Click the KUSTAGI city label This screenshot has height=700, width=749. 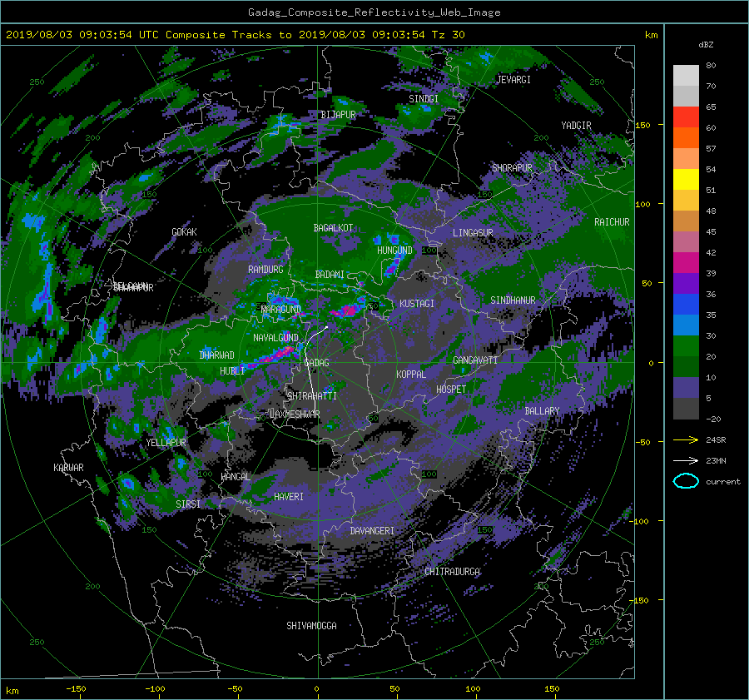[x=417, y=304]
